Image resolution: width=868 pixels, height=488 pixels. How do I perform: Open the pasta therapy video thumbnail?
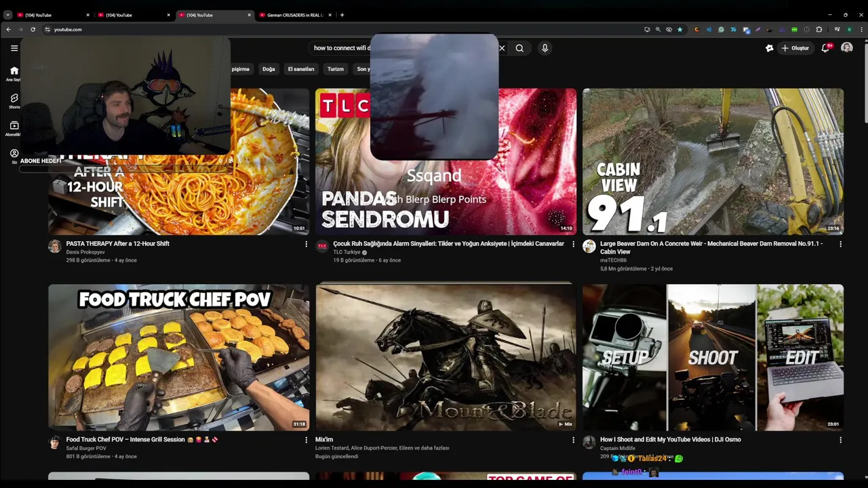click(178, 161)
